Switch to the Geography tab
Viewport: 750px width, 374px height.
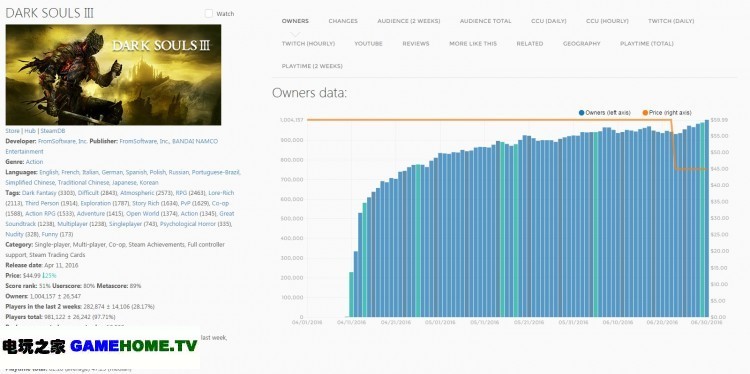[x=581, y=44]
